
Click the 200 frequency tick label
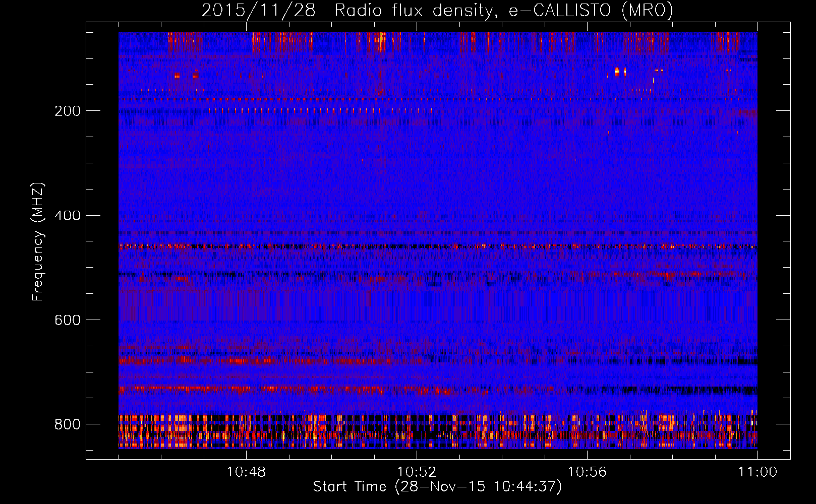(68, 111)
